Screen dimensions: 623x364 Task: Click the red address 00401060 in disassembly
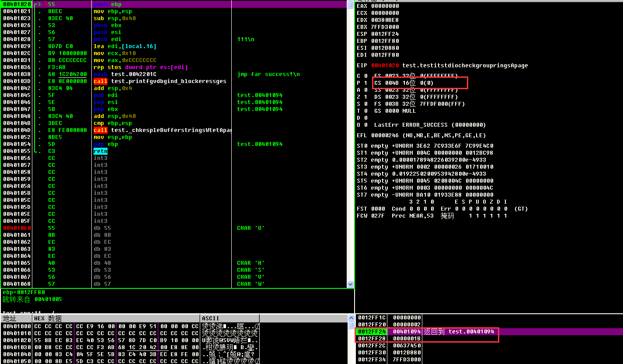[17, 228]
